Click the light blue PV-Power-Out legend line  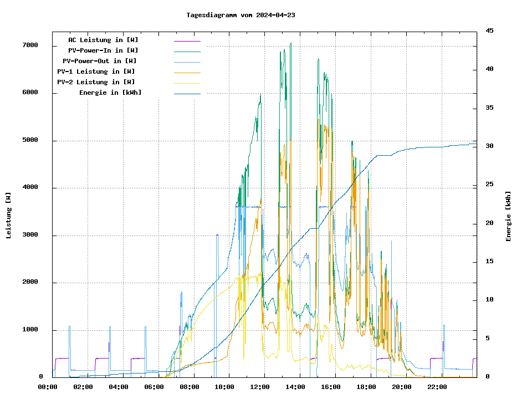coord(187,62)
